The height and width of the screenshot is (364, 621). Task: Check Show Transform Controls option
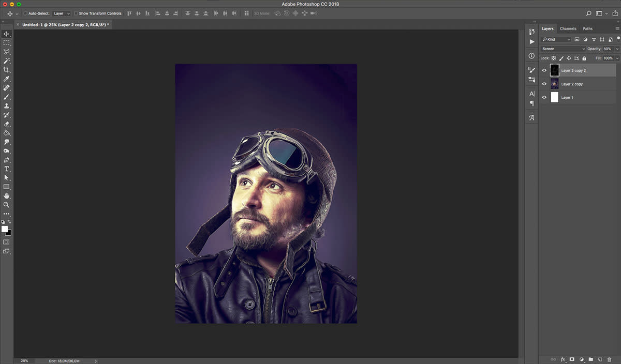point(76,13)
